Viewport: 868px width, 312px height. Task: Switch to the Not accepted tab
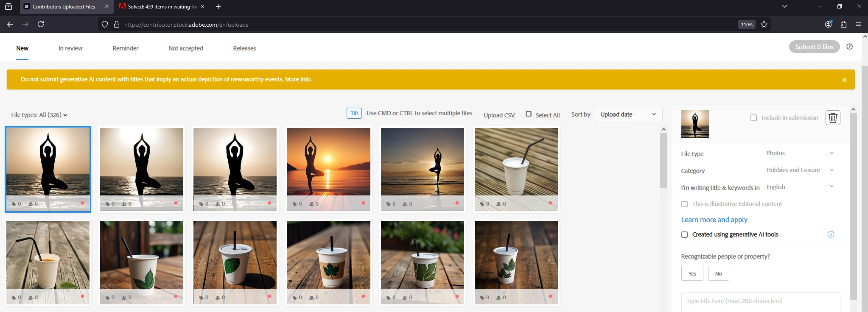tap(186, 48)
